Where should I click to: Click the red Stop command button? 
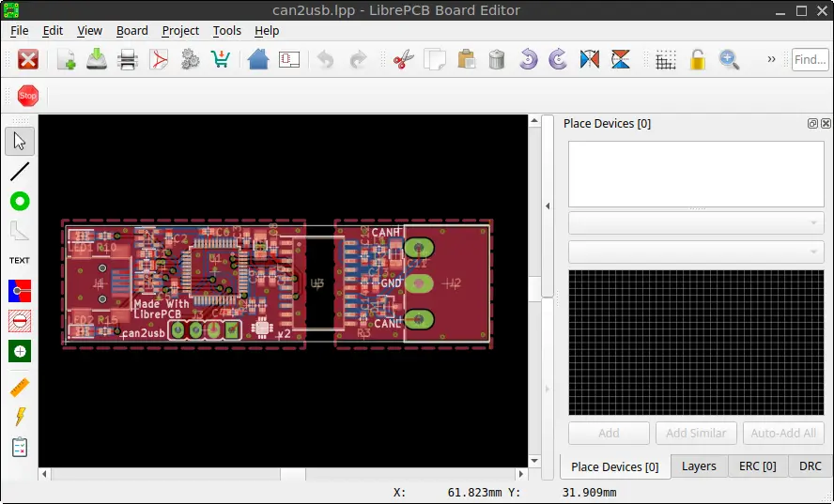(x=27, y=96)
